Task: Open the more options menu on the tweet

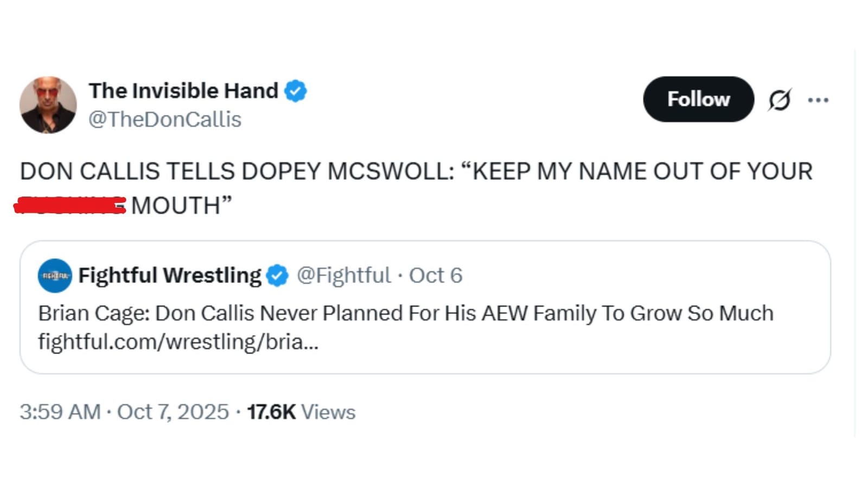Action: click(x=819, y=99)
